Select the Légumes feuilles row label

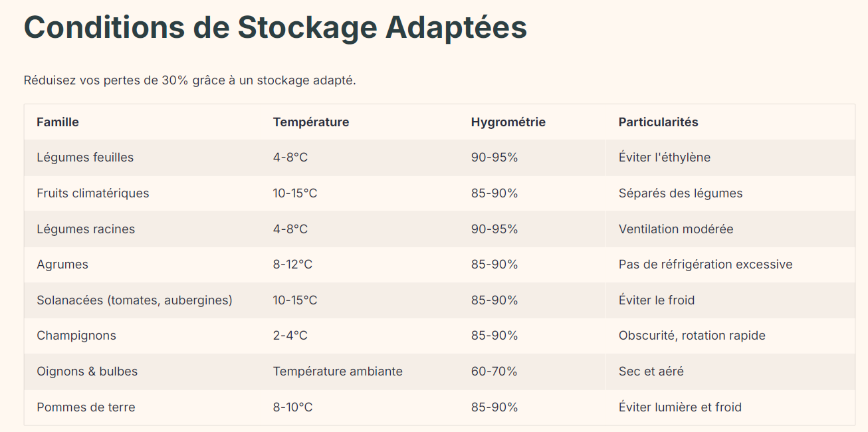click(x=85, y=158)
